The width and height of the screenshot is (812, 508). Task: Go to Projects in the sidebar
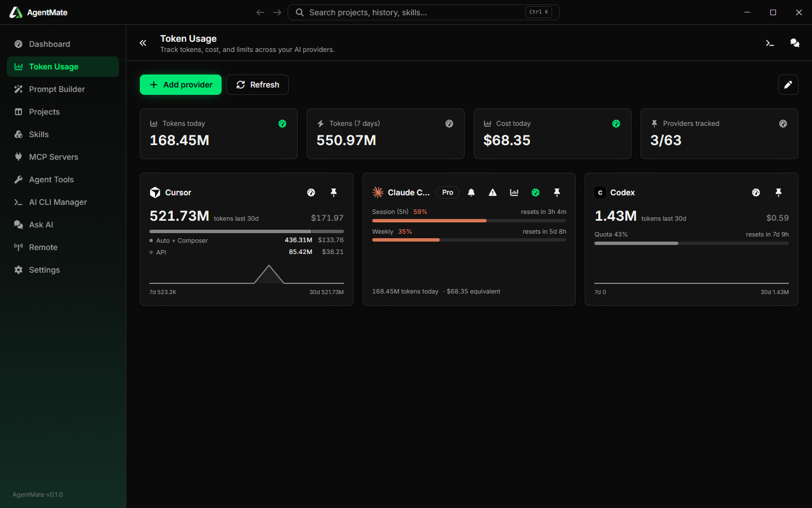[63, 112]
